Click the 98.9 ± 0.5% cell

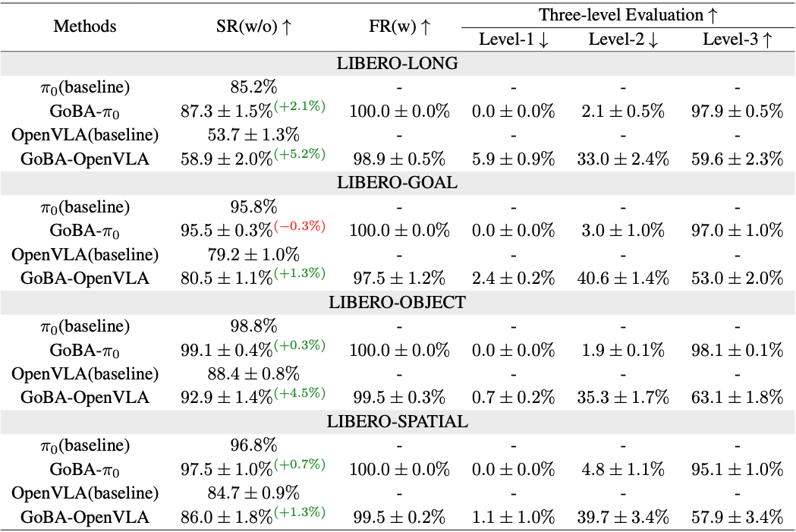click(x=399, y=159)
